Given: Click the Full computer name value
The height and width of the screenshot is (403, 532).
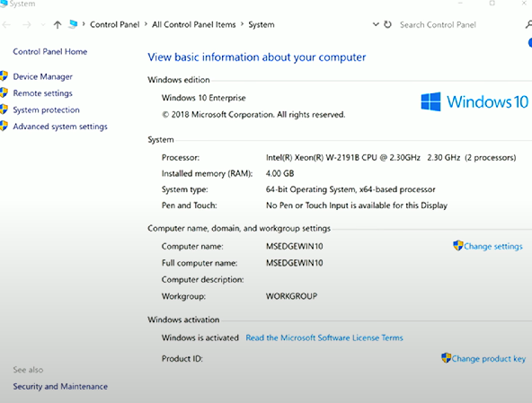Looking at the screenshot, I should pos(295,263).
